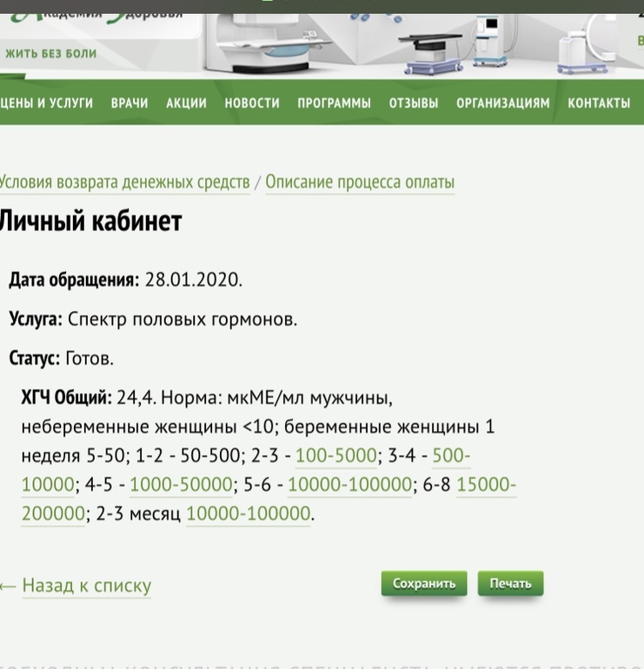Click the Жить без боли logo slogan
This screenshot has height=669, width=644.
click(x=50, y=53)
